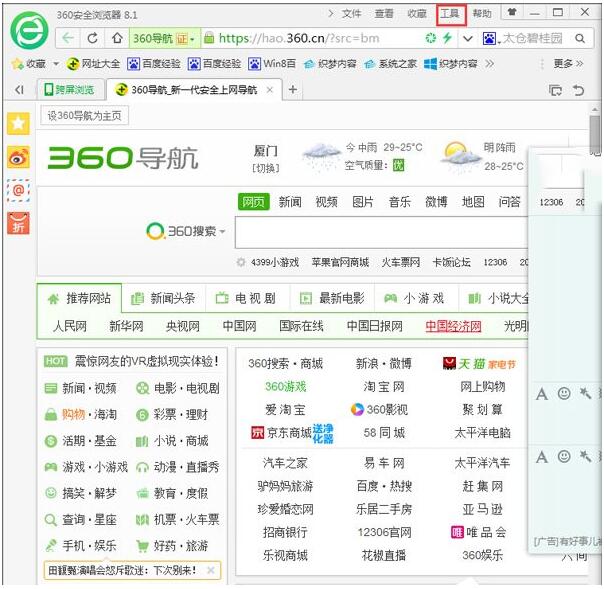604x589 pixels.
Task: Open the Weibo sidebar icon
Action: coord(18,157)
